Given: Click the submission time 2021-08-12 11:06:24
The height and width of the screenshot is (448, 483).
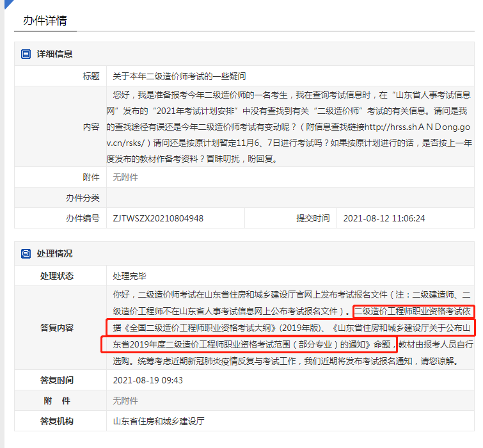Looking at the screenshot, I should tap(384, 218).
